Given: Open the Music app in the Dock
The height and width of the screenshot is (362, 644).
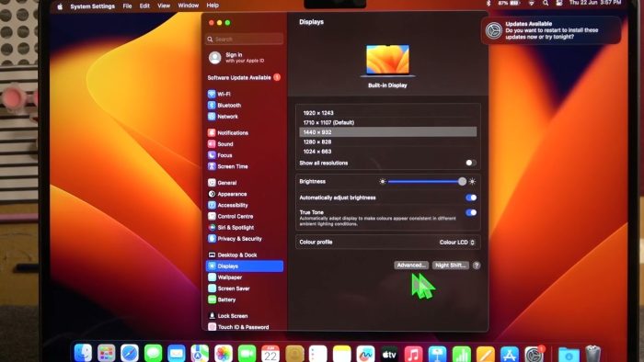Looking at the screenshot, I should point(413,354).
